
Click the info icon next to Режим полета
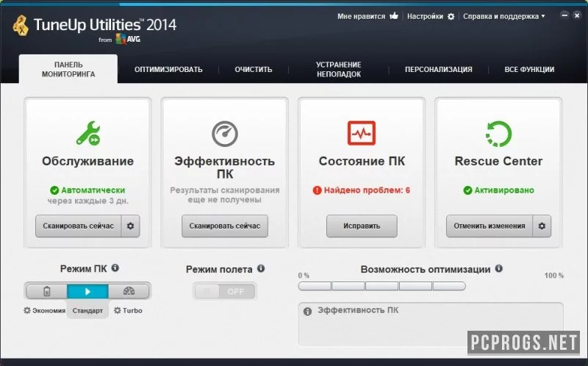[x=261, y=268]
